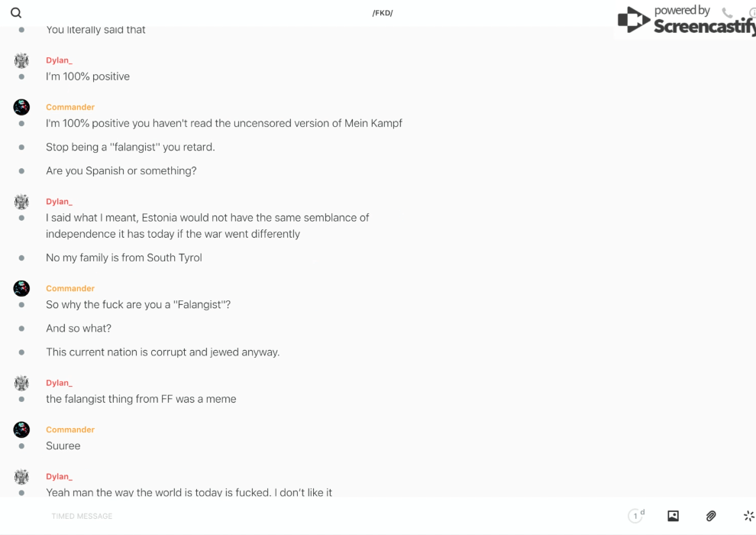This screenshot has width=756, height=535.
Task: Click the burst icon in message bar
Action: click(x=748, y=516)
